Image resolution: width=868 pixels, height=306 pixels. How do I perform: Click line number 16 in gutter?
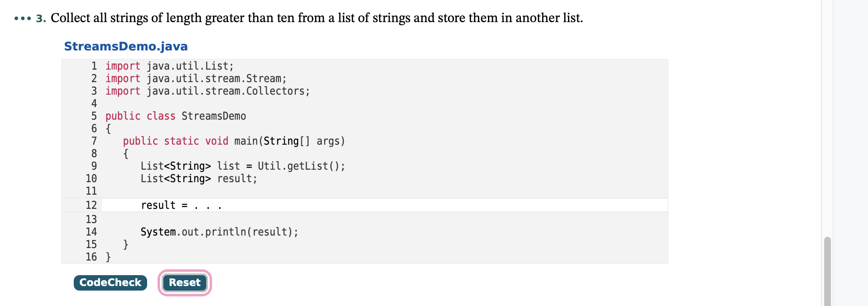[91, 257]
